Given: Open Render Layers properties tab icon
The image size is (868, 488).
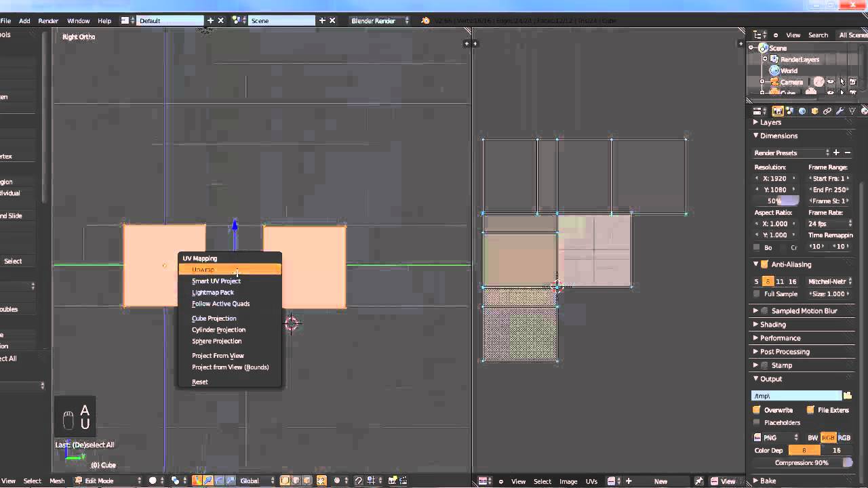Looking at the screenshot, I should [790, 111].
